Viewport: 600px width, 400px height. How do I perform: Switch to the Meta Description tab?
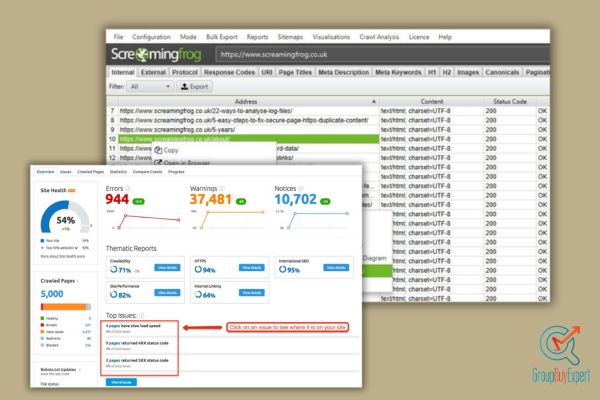click(x=344, y=72)
